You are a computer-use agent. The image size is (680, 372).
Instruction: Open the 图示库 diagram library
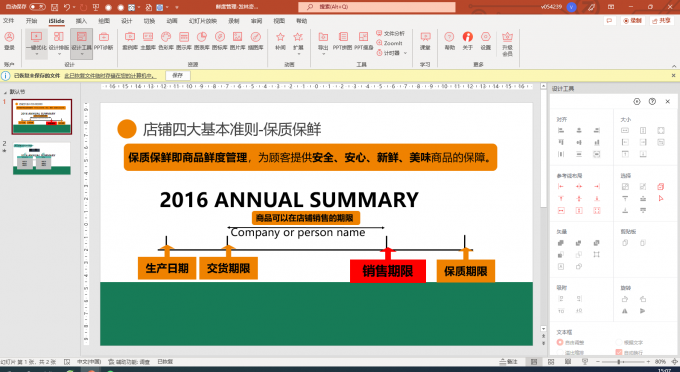pyautogui.click(x=184, y=41)
